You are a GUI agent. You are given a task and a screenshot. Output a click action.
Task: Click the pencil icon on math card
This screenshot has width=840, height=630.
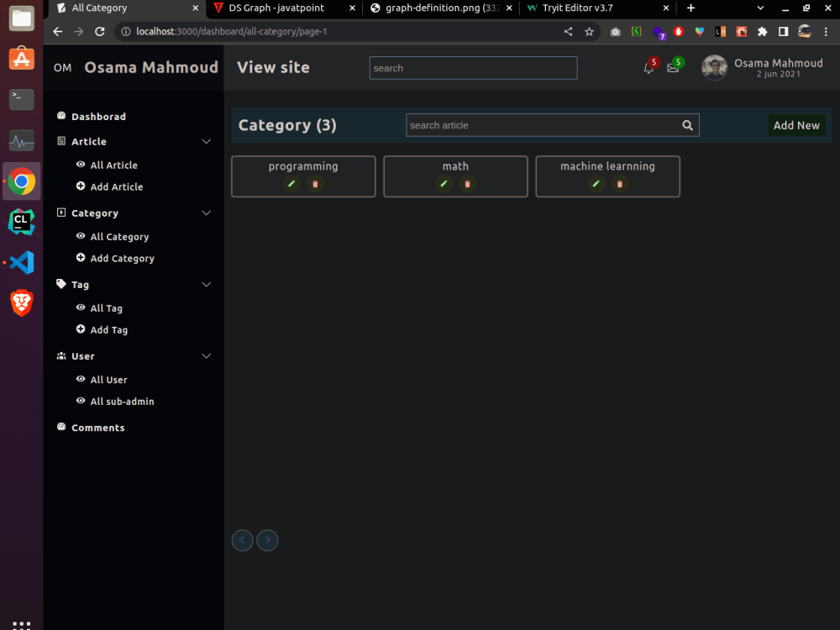[x=444, y=184]
